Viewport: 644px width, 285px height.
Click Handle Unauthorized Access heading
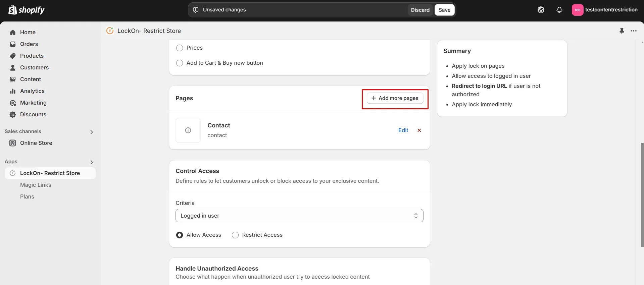click(x=217, y=269)
